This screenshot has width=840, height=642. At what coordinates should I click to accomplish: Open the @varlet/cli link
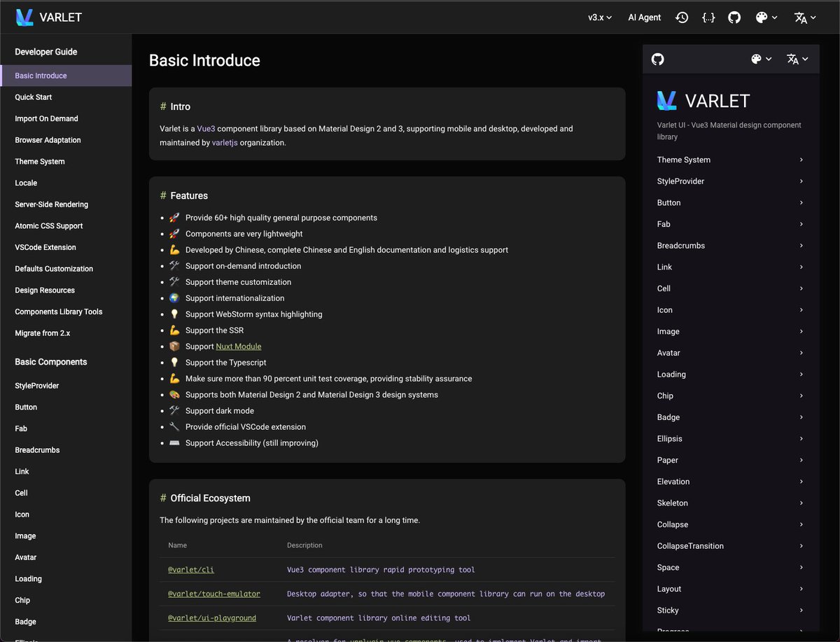191,570
